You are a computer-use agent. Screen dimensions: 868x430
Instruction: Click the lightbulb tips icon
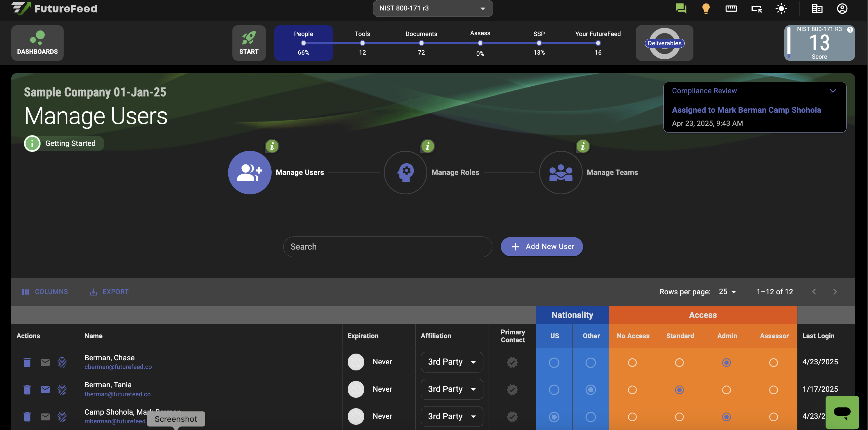(x=706, y=8)
